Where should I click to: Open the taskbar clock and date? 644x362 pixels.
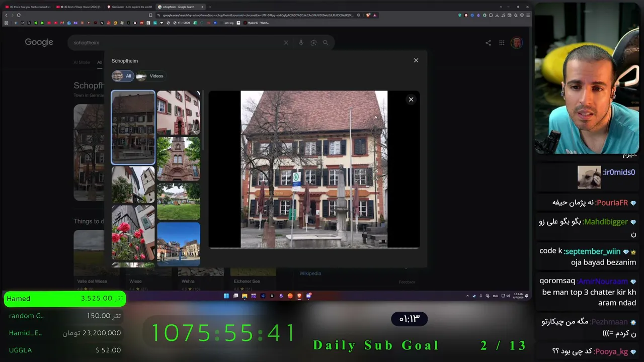(x=518, y=296)
